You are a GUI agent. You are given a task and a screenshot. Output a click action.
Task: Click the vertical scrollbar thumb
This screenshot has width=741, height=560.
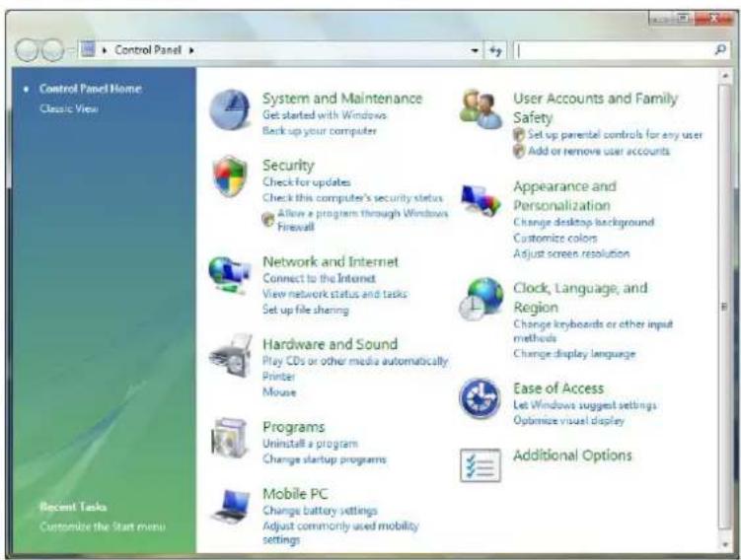click(723, 307)
